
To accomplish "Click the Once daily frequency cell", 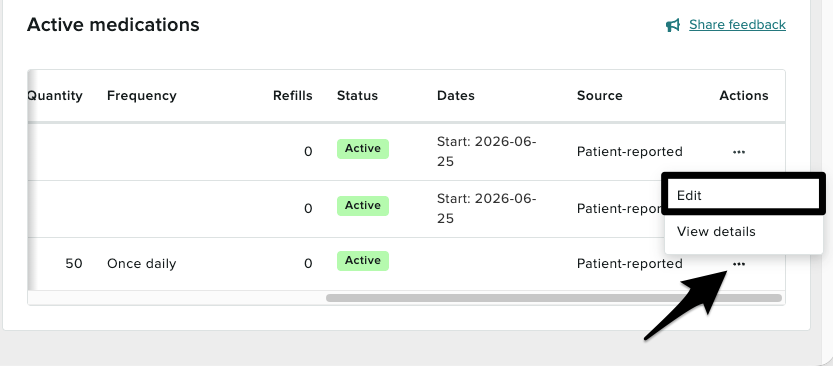I will coord(141,263).
